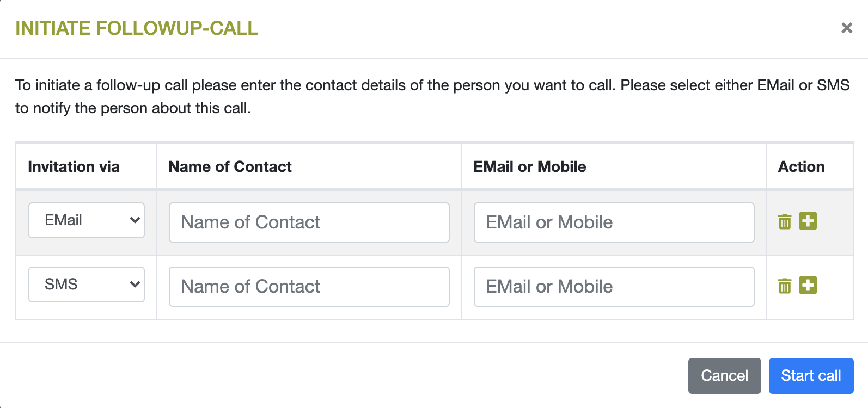Focus Name of Contact field in EMail row

coord(309,222)
